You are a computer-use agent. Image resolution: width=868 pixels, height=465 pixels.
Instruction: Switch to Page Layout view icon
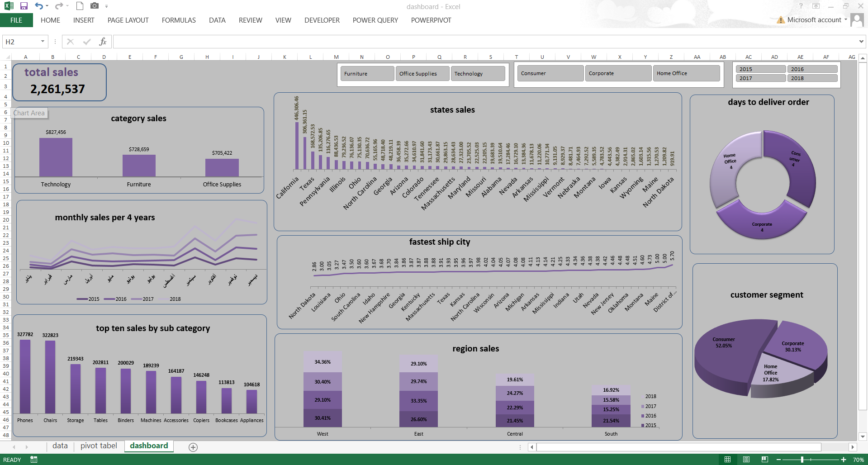point(746,460)
